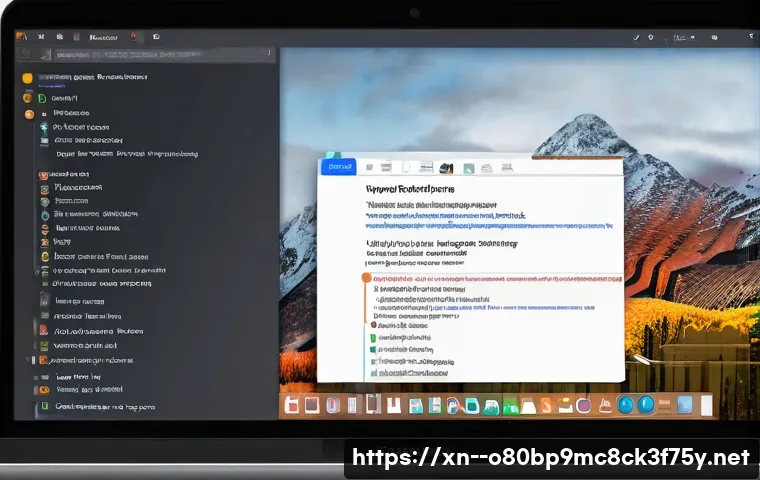Screen dimensions: 760x480
Task: Open the purple round app in the Dock
Action: coord(584,404)
